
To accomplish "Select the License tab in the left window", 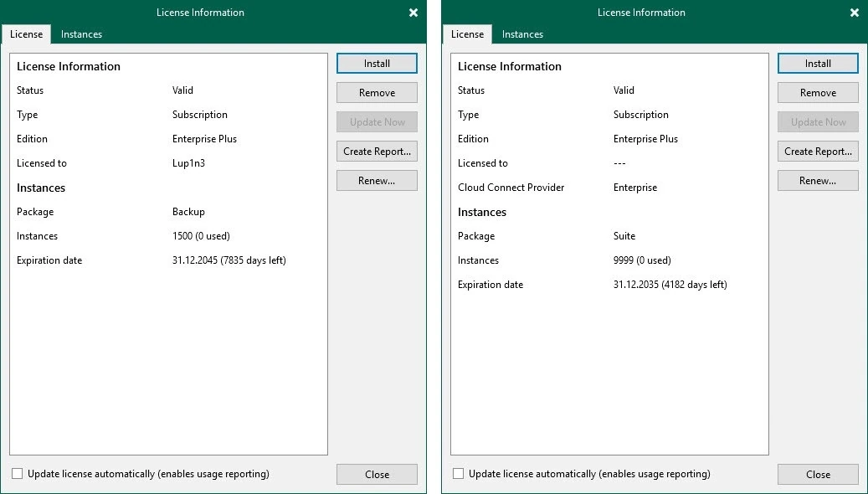I will (x=26, y=34).
